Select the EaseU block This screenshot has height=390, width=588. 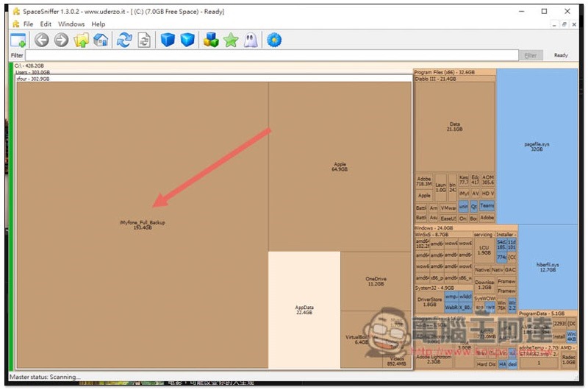(448, 218)
